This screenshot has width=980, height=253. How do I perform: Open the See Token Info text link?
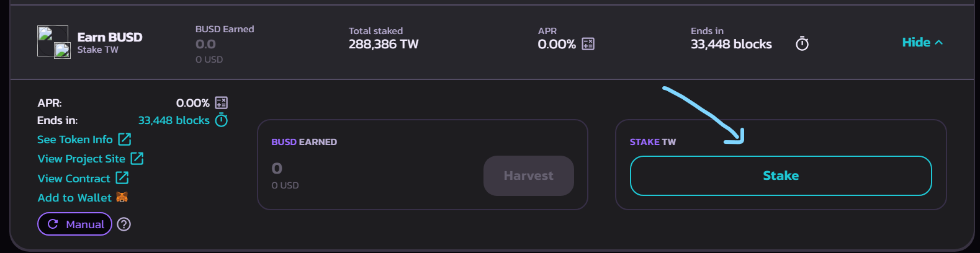[75, 140]
